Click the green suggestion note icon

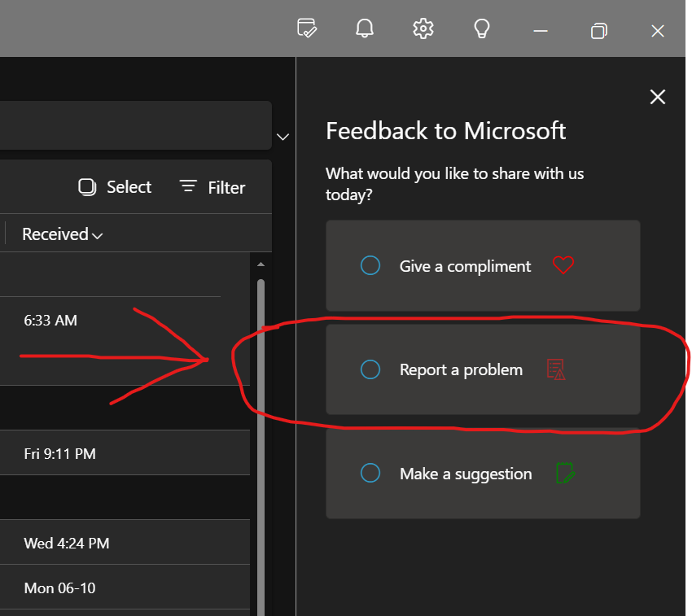(x=565, y=473)
